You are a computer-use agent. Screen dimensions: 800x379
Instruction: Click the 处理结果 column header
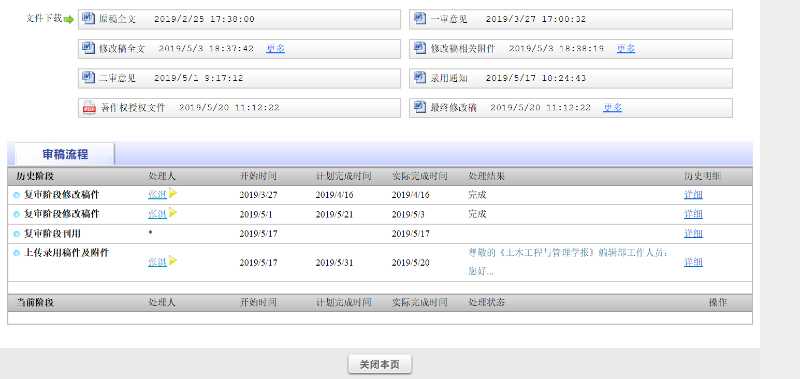point(486,176)
